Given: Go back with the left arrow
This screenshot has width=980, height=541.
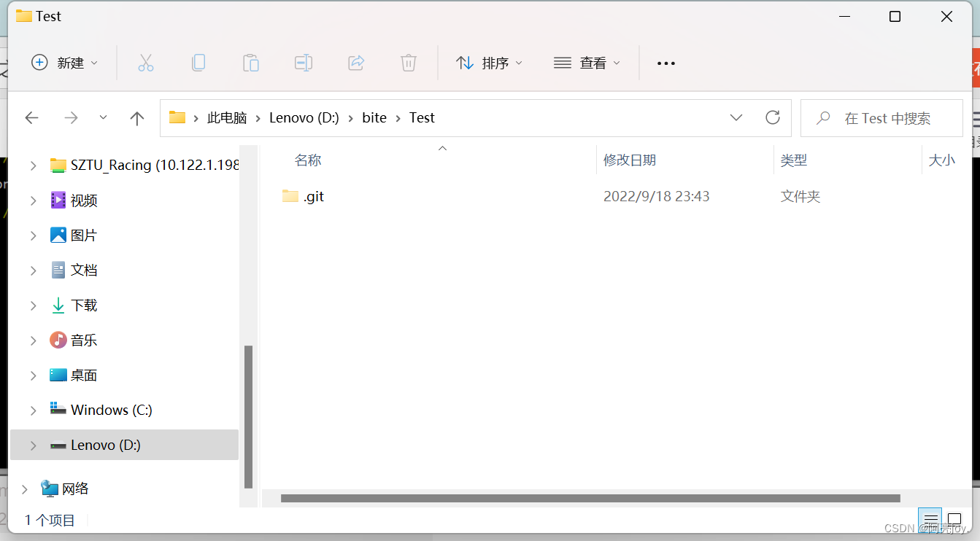Looking at the screenshot, I should (31, 118).
